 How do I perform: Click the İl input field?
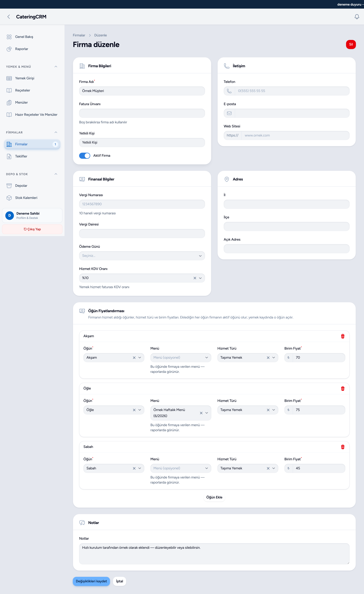point(287,204)
